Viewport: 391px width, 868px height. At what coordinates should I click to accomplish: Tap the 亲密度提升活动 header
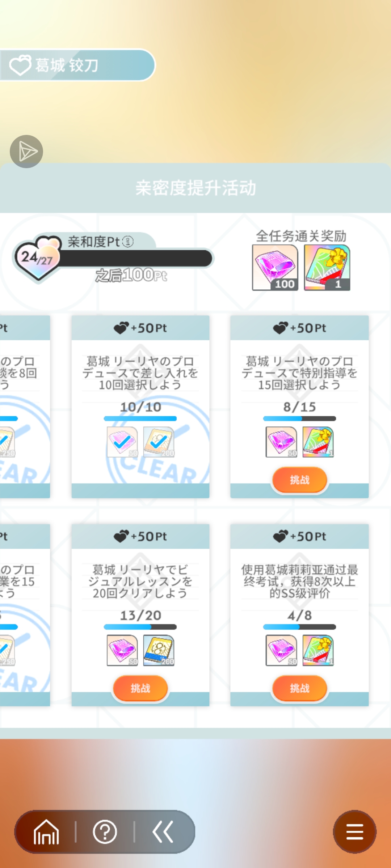(x=195, y=188)
